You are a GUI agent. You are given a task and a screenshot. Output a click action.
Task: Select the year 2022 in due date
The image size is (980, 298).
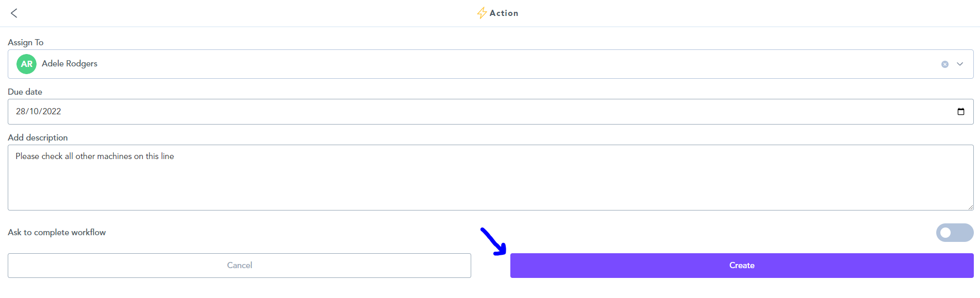(x=51, y=112)
